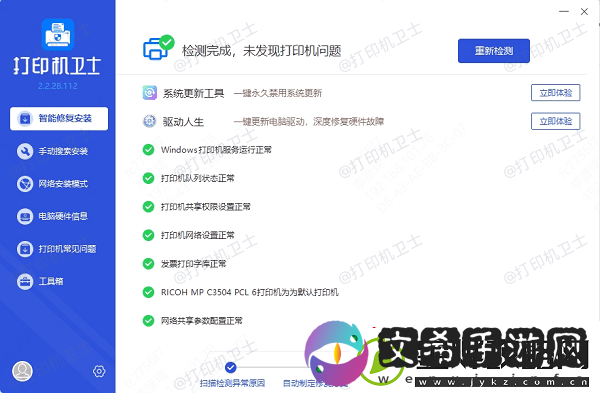Image resolution: width=600 pixels, height=393 pixels.
Task: Click the icon beside 打印机常见问题
Action: 25,249
